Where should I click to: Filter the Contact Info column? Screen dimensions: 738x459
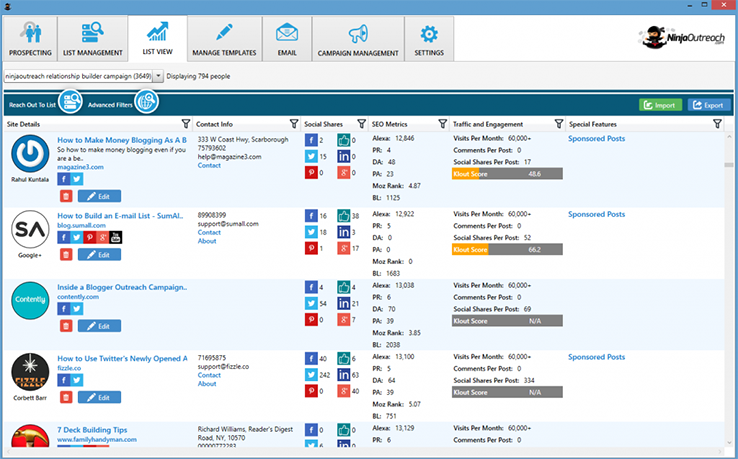click(x=294, y=124)
